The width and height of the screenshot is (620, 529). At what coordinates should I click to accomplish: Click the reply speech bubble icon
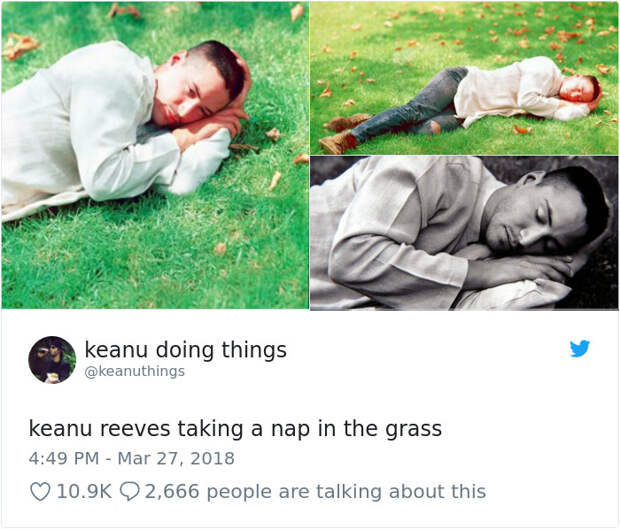click(129, 491)
